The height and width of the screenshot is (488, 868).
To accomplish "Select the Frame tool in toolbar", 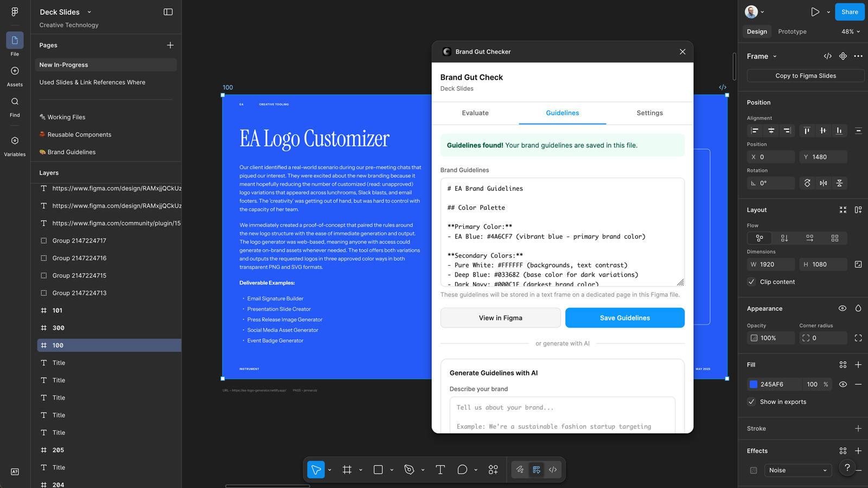I will coord(347,470).
